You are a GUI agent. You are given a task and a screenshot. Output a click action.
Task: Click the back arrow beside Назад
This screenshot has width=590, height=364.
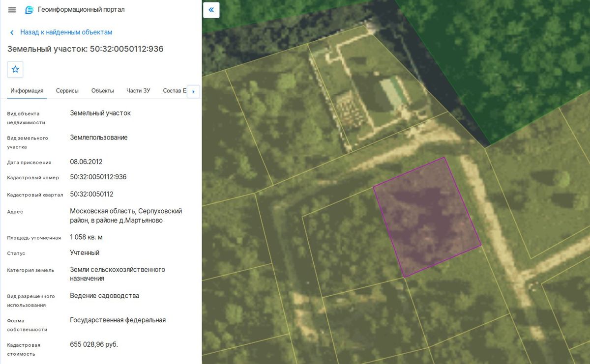click(x=12, y=32)
